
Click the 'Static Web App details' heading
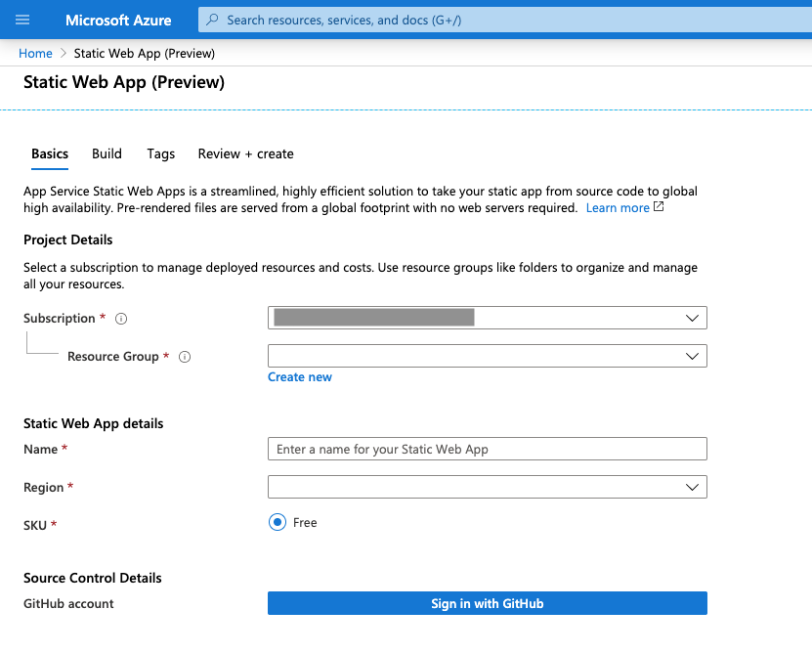click(93, 423)
